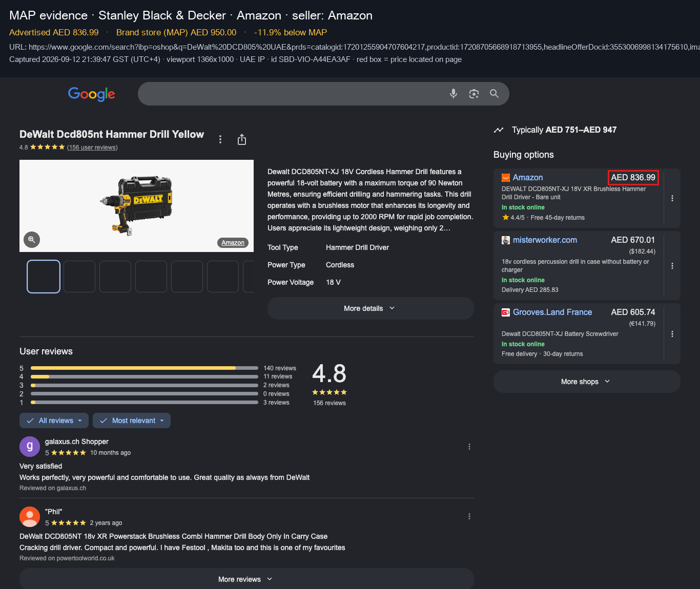Screen dimensions: 700x589
Task: Open Grooves.Land France seller link
Action: [552, 312]
